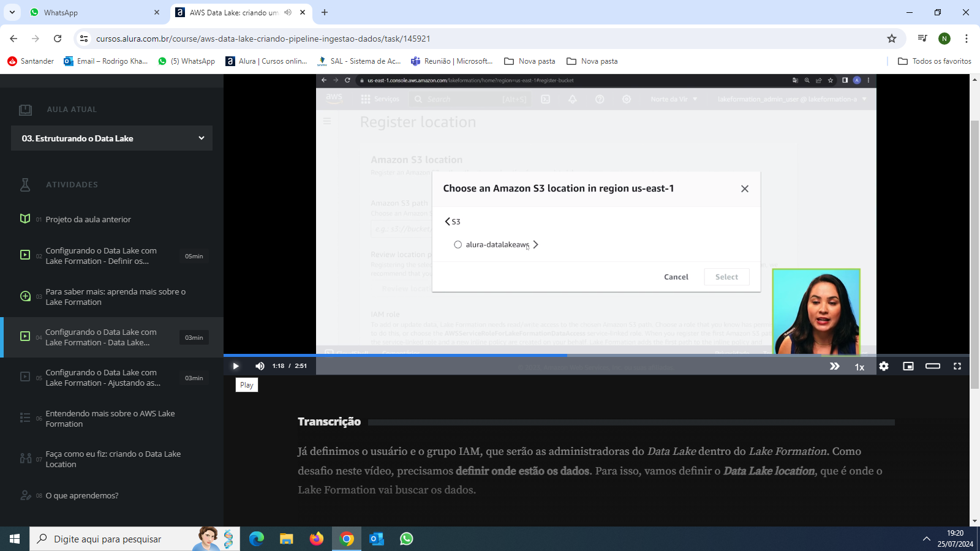Image resolution: width=980 pixels, height=551 pixels.
Task: Click Cancel in S3 dialog
Action: tap(676, 277)
